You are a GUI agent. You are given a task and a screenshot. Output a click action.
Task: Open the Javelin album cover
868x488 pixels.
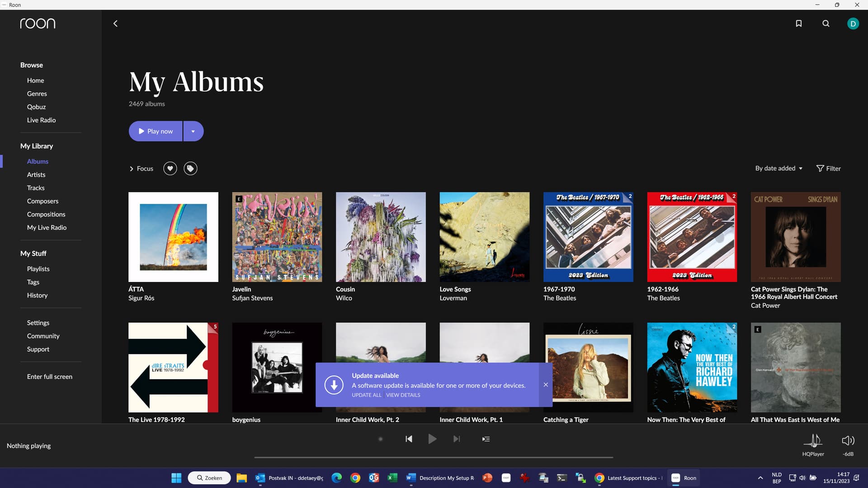click(277, 237)
